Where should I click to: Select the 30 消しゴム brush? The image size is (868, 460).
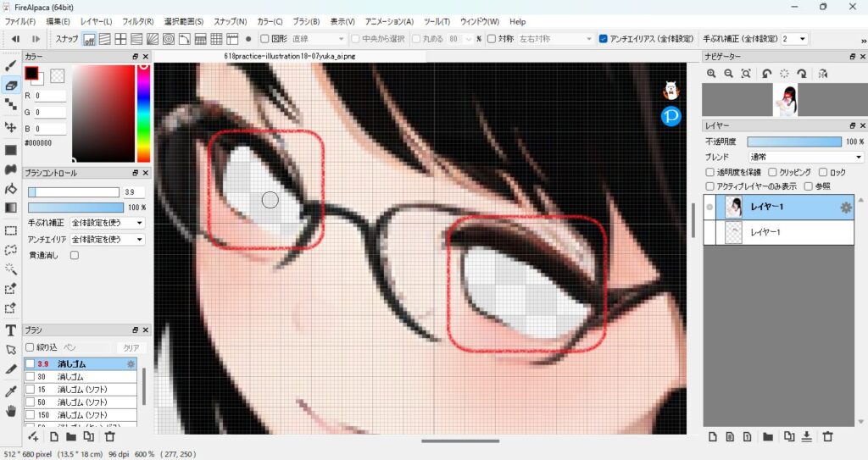pyautogui.click(x=81, y=377)
